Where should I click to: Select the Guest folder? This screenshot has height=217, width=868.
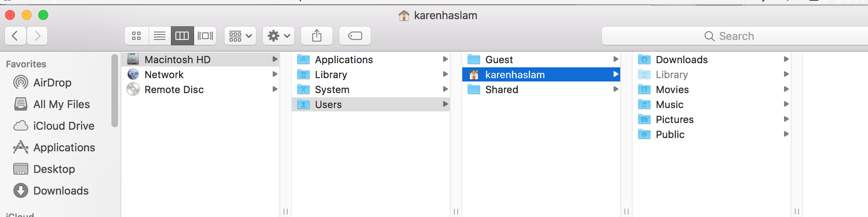tap(541, 59)
